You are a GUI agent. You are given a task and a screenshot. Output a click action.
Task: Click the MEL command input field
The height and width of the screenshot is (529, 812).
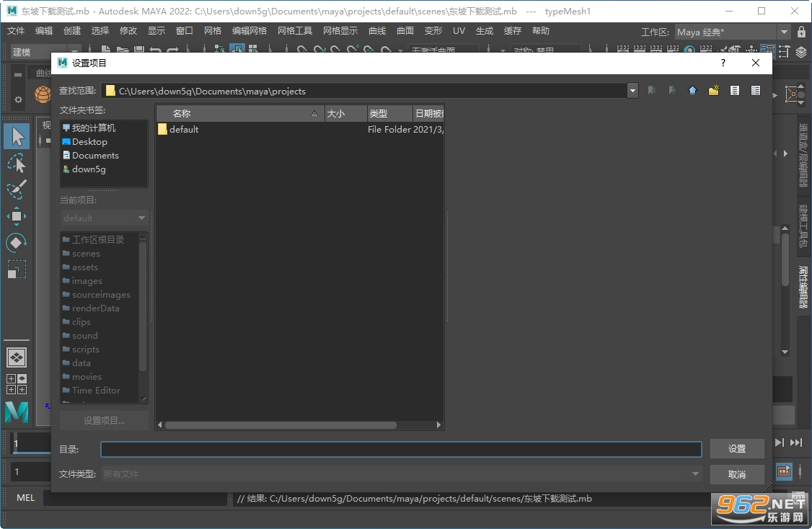tap(135, 498)
